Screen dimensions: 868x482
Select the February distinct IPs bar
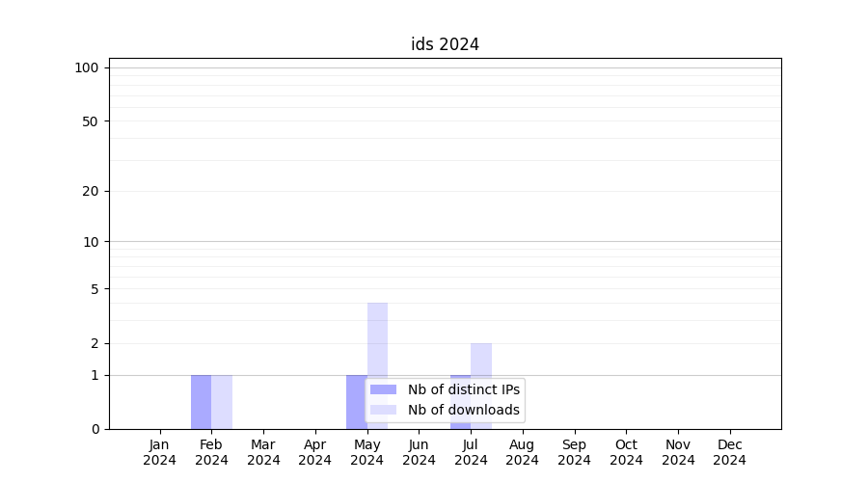[x=201, y=402]
